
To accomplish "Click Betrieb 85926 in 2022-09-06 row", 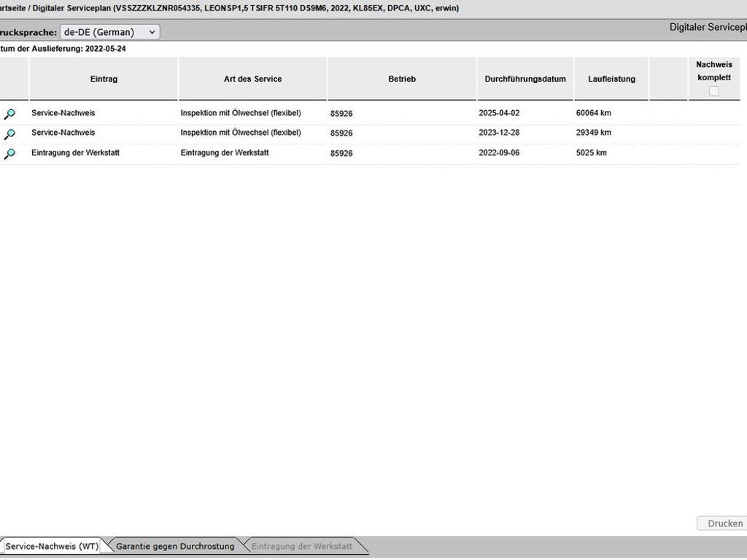I will coord(341,153).
